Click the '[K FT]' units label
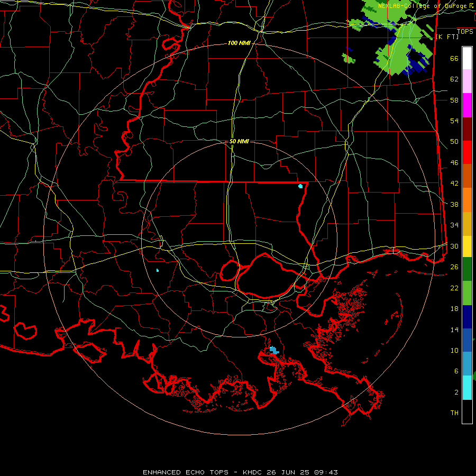Image resolution: width=476 pixels, height=476 pixels. pos(447,36)
